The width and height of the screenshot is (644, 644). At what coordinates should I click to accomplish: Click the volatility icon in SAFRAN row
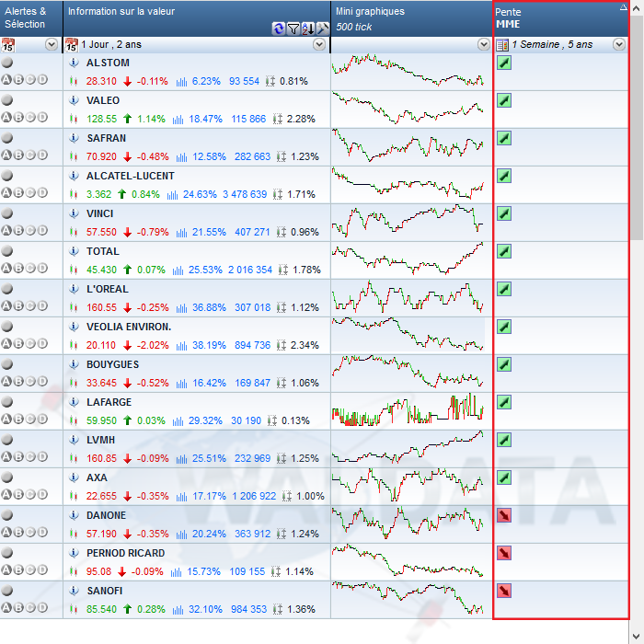[281, 156]
